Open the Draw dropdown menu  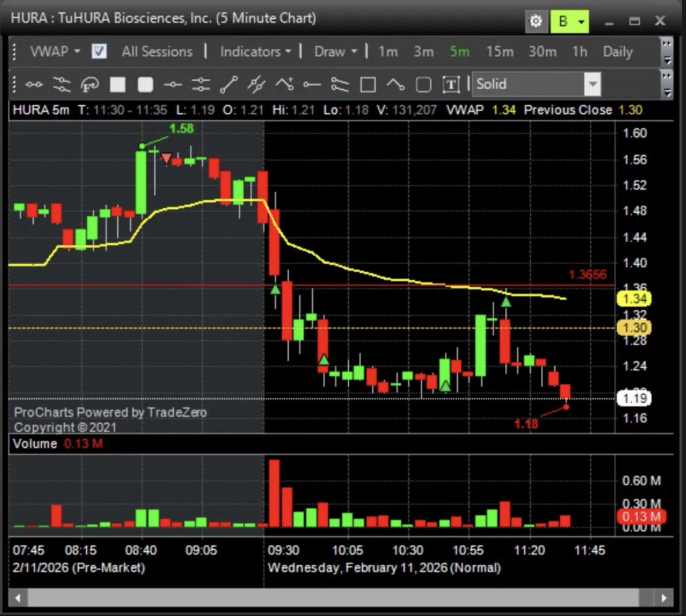(336, 51)
